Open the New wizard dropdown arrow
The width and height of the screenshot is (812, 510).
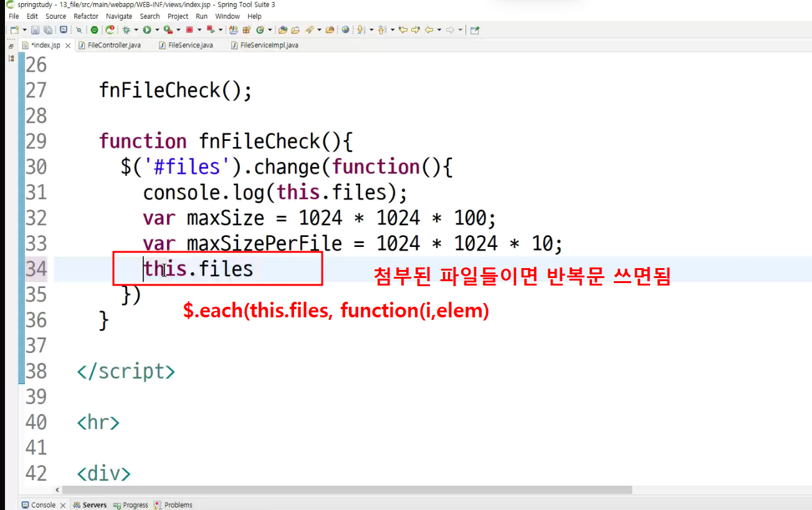click(x=24, y=29)
